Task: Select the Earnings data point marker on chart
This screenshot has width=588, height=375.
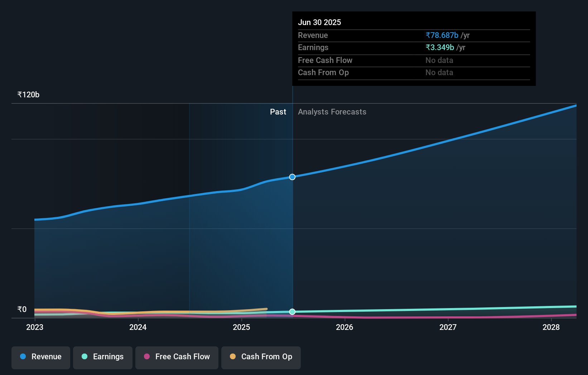Action: [292, 312]
